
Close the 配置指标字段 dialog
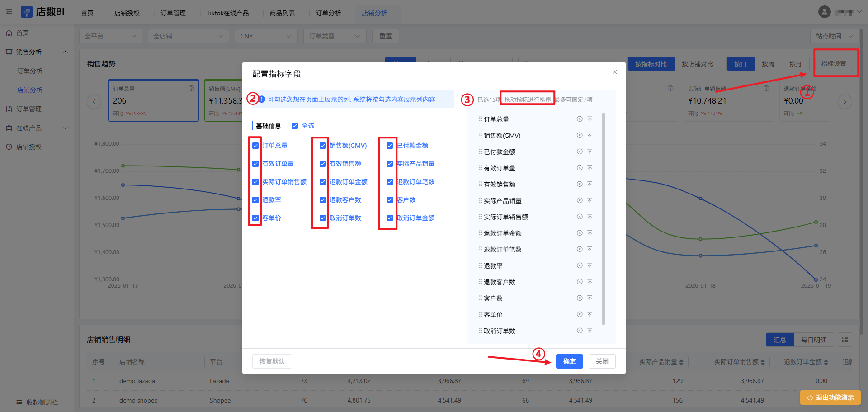(x=614, y=72)
